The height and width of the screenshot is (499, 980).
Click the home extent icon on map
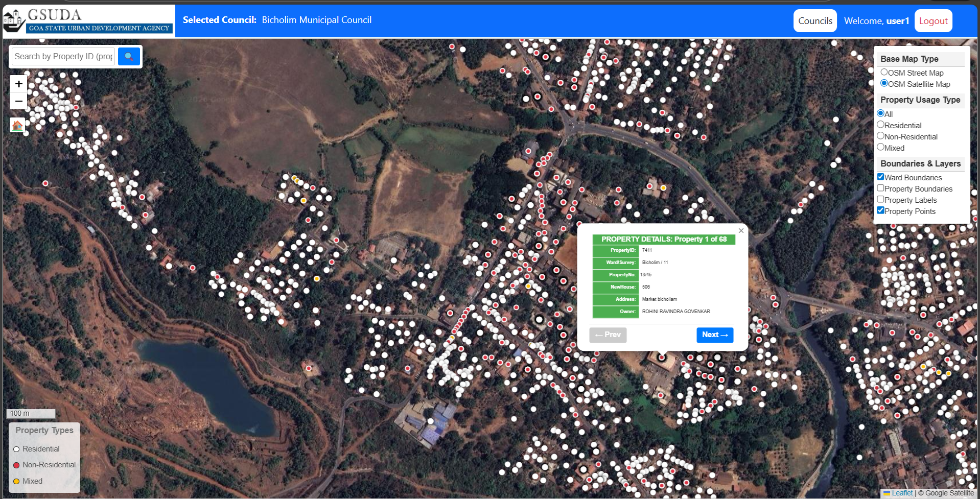coord(18,125)
